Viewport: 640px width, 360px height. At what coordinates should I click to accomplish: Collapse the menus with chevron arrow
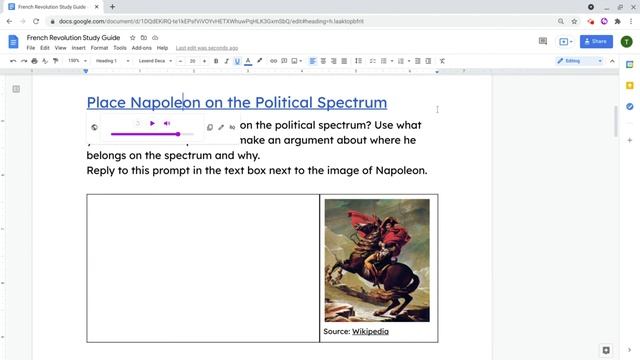(x=612, y=61)
